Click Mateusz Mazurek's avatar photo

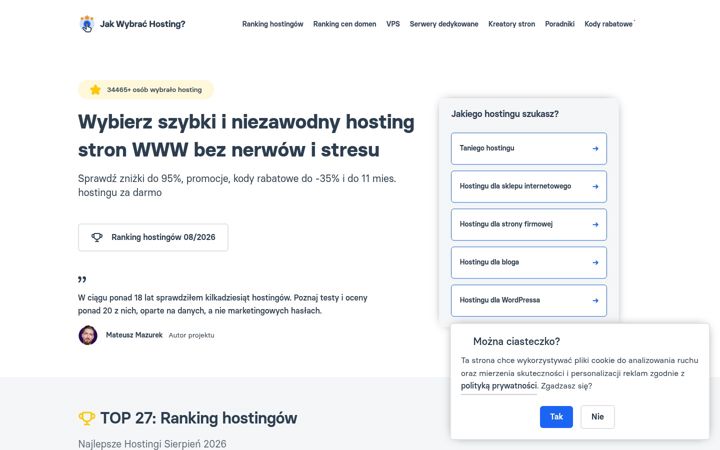(88, 335)
